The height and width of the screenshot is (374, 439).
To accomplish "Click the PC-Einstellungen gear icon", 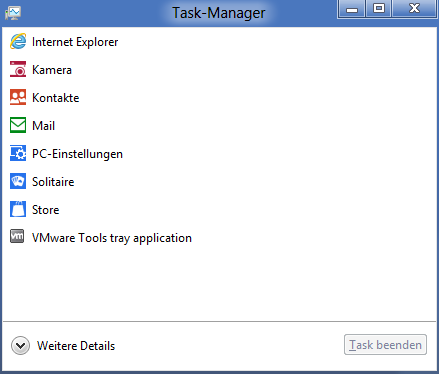I will 18,153.
